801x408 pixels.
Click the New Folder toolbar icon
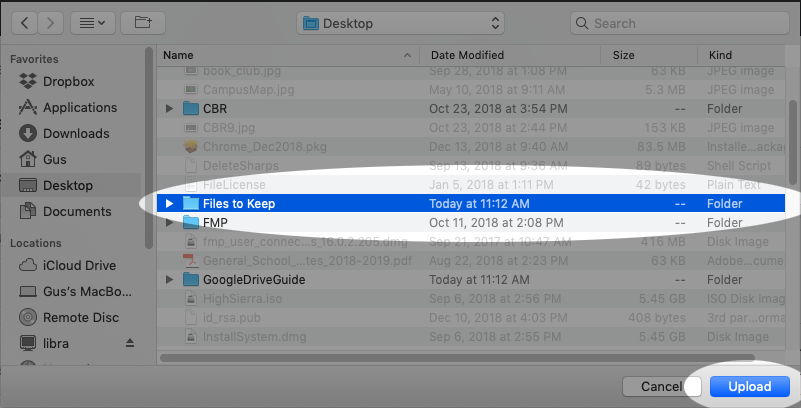click(x=144, y=22)
